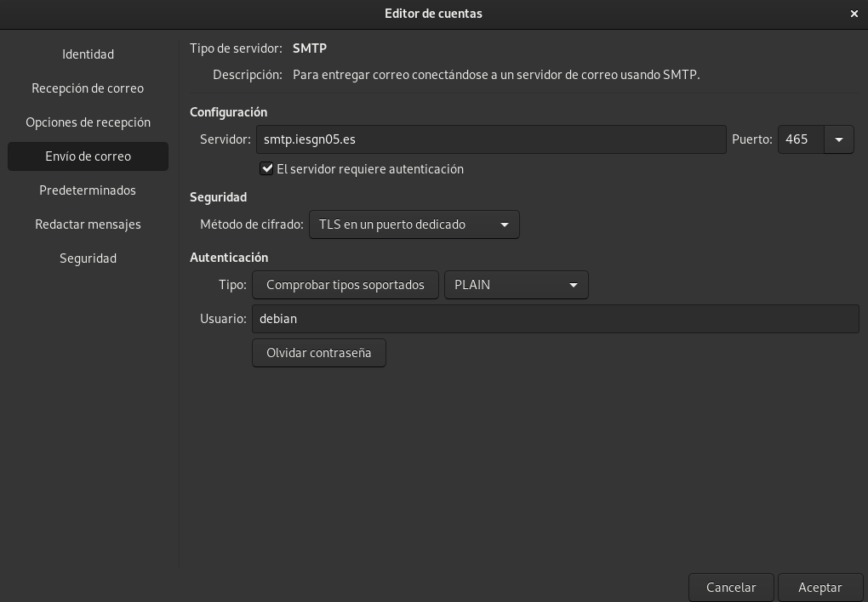Open the Recepción de correo section
Image resolution: width=868 pixels, height=602 pixels.
click(88, 88)
